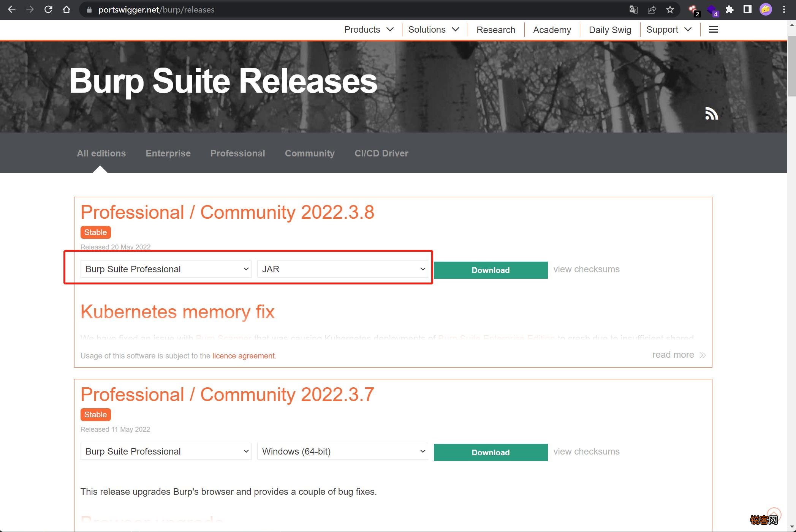Viewport: 796px width, 532px height.
Task: Click the bookmark/star icon in browser
Action: (670, 9)
